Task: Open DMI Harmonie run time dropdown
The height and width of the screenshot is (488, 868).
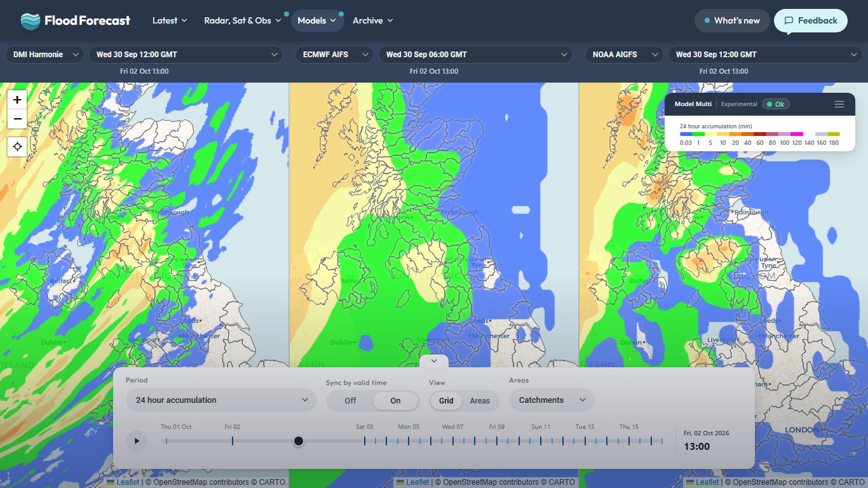Action: (186, 55)
